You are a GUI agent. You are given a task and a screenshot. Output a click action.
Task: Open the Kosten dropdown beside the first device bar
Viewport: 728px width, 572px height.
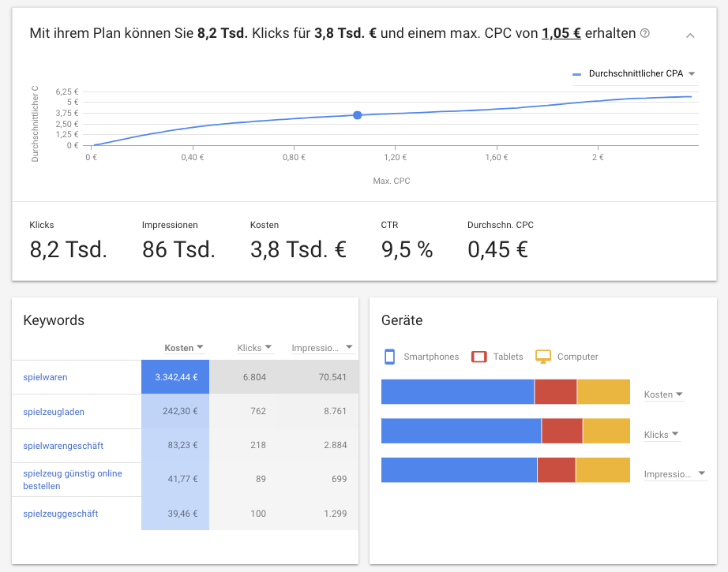pyautogui.click(x=664, y=394)
